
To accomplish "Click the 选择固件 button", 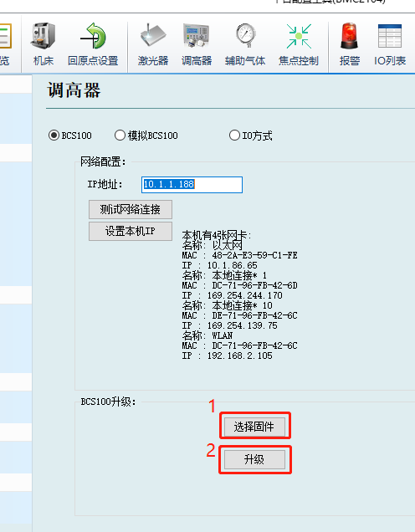I will (254, 427).
